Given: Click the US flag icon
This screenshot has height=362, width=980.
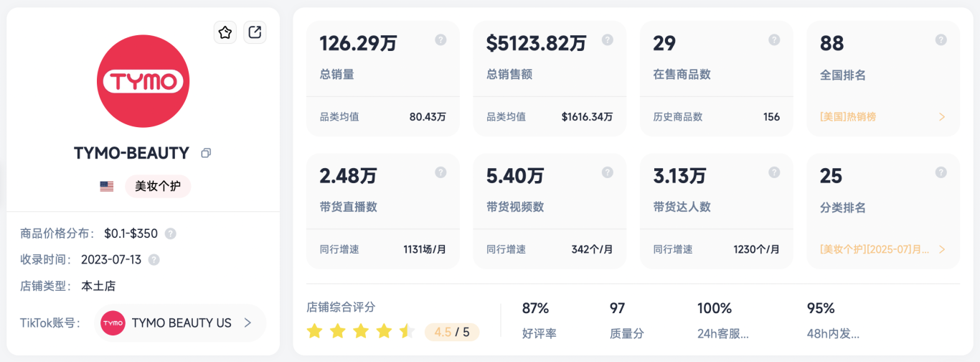Looking at the screenshot, I should [x=107, y=187].
